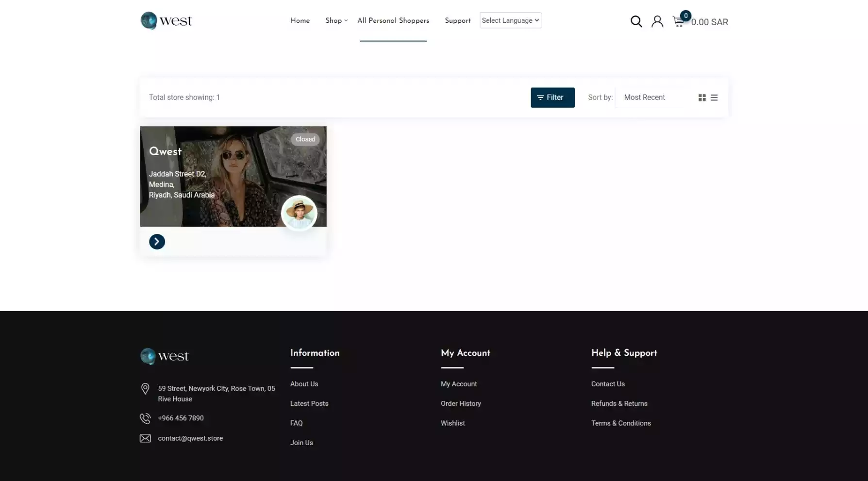Open the Select Language dropdown

[x=510, y=20]
